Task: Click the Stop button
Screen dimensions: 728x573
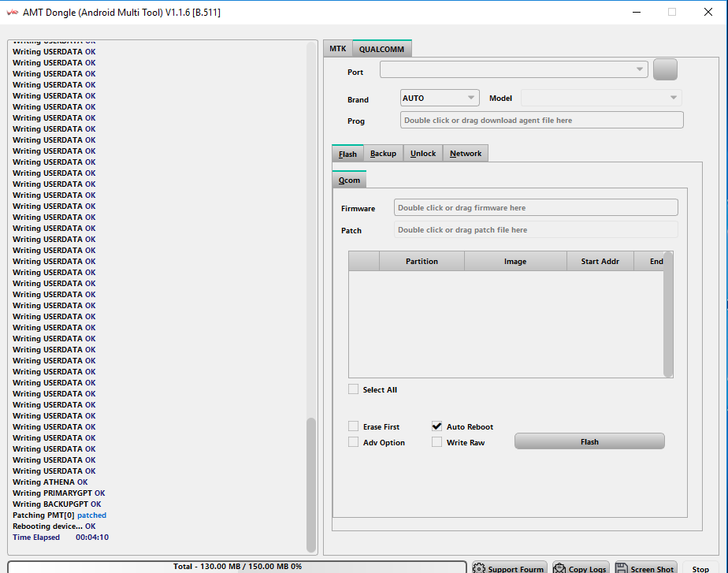Action: (x=700, y=568)
